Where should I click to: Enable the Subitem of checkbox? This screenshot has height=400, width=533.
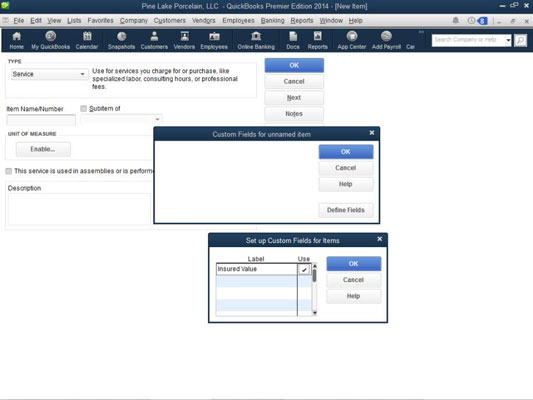tap(83, 108)
